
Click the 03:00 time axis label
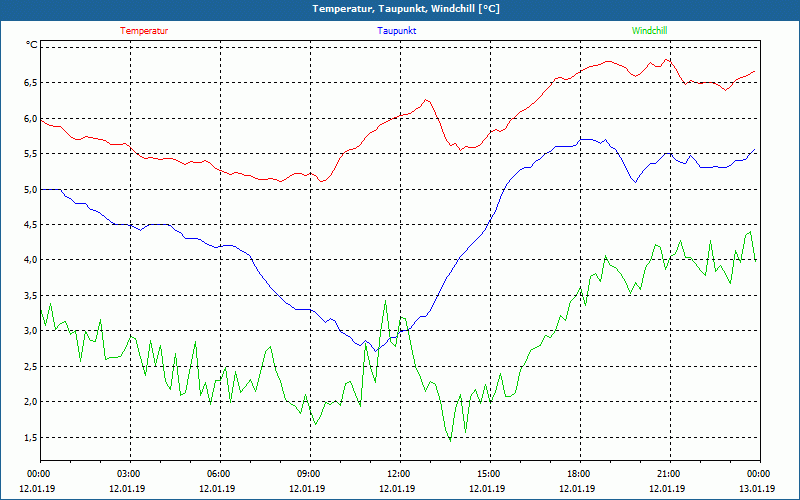coord(131,474)
